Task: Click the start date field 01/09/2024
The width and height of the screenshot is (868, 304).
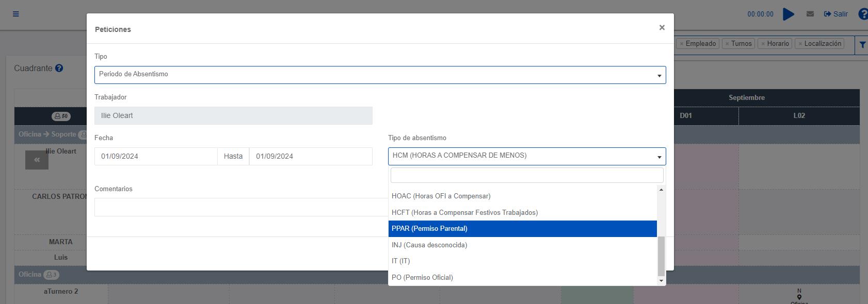Action: (x=155, y=156)
